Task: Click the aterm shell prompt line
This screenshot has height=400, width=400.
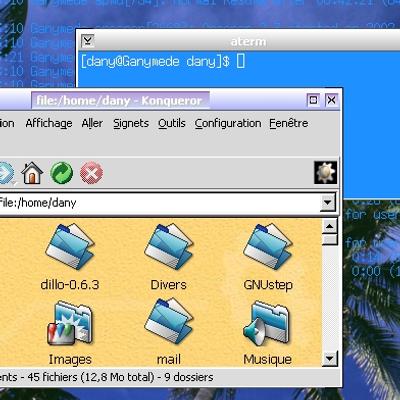Action: pos(163,61)
